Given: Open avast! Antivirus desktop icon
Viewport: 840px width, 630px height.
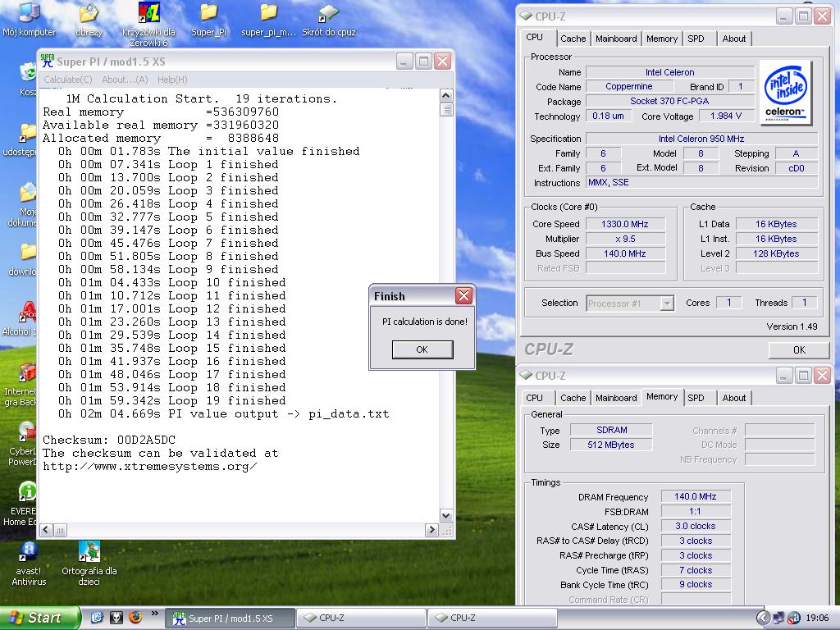Looking at the screenshot, I should tap(29, 551).
